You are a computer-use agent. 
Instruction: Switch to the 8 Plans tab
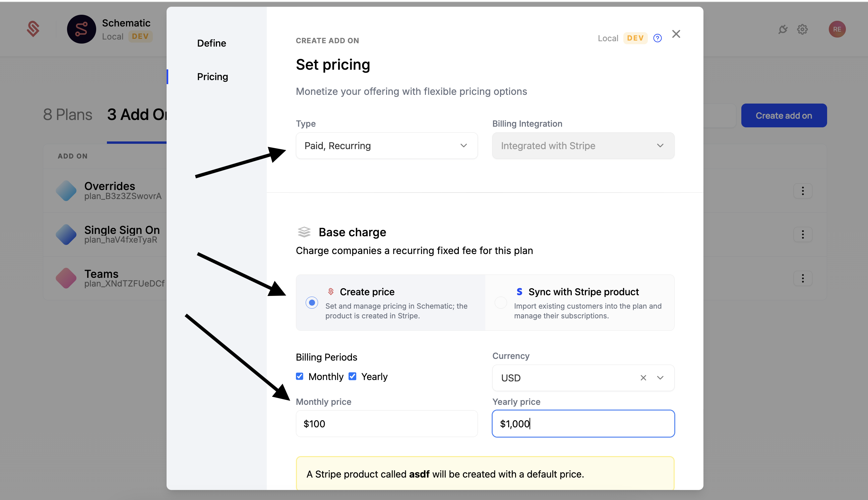click(x=67, y=115)
